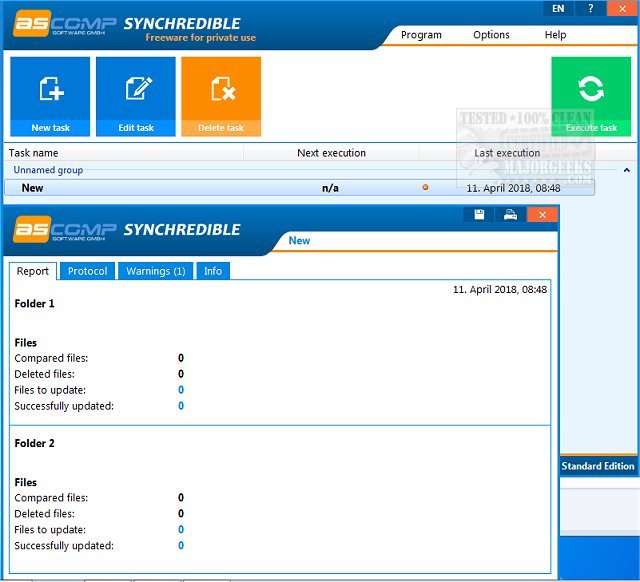Click the Folder 2 heading
Screen dimensions: 640x582
(34, 443)
